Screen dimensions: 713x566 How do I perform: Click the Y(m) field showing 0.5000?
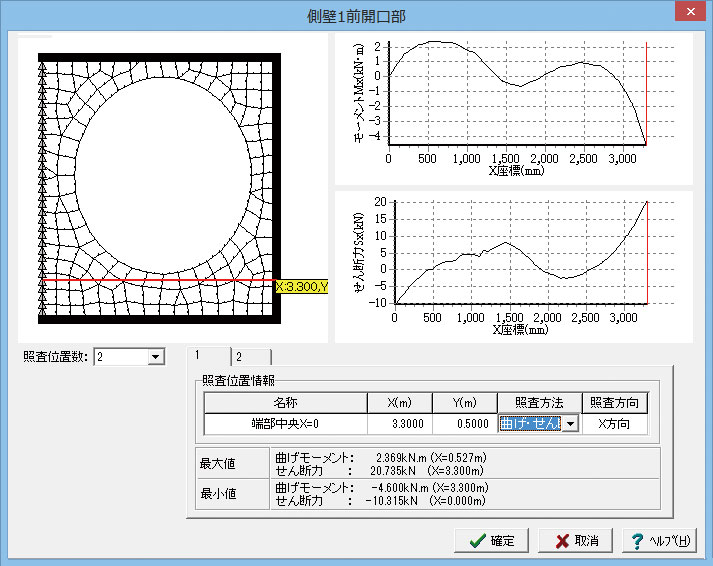click(463, 424)
